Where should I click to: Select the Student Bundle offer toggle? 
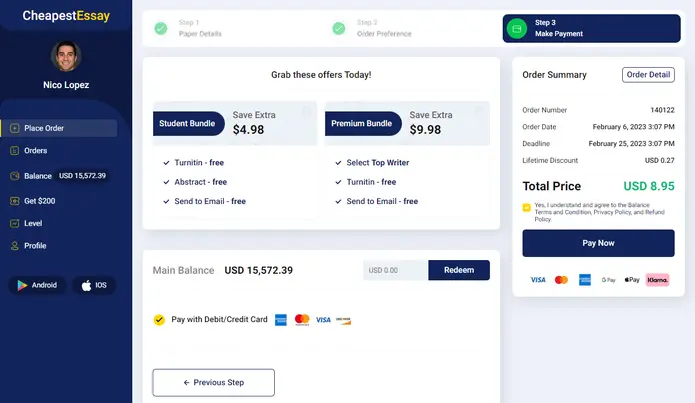(x=307, y=112)
